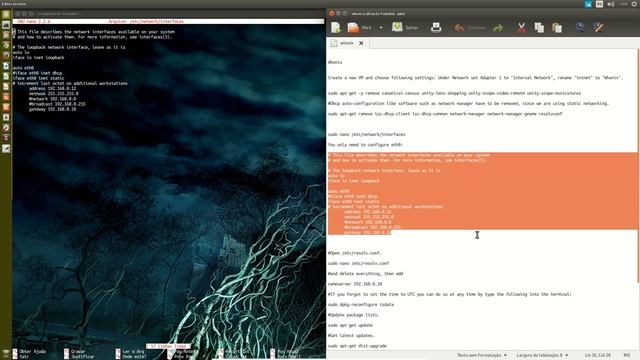The image size is (640, 360).
Task: Click 'Onde está?' shortcut in nano footer
Action: pyautogui.click(x=131, y=356)
